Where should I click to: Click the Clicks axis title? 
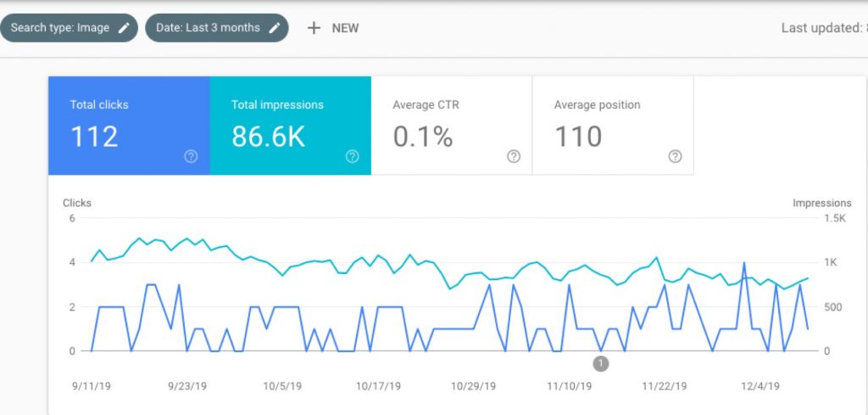77,203
